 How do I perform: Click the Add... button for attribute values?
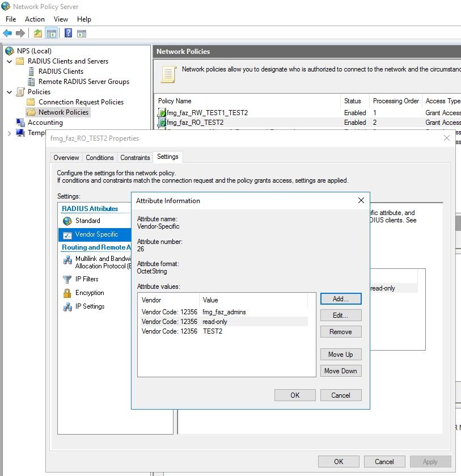(x=340, y=298)
